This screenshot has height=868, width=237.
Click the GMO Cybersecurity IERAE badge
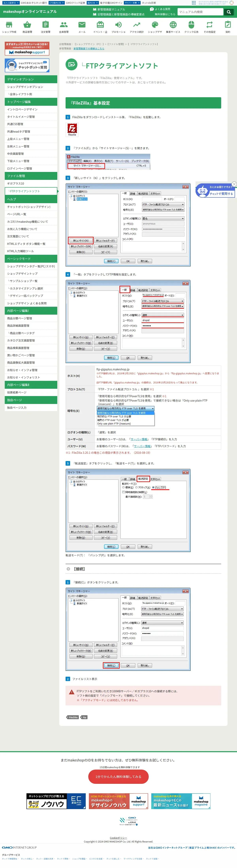point(129,821)
